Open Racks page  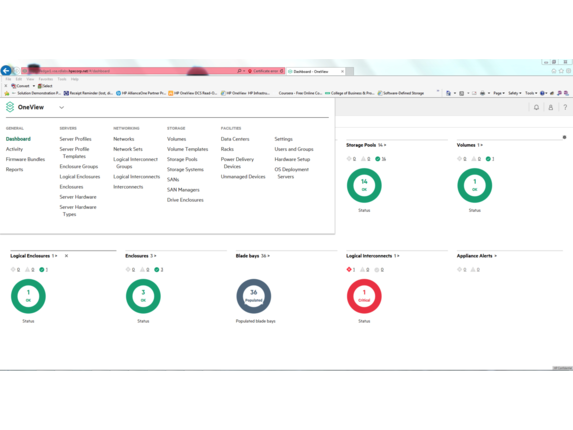pos(227,149)
